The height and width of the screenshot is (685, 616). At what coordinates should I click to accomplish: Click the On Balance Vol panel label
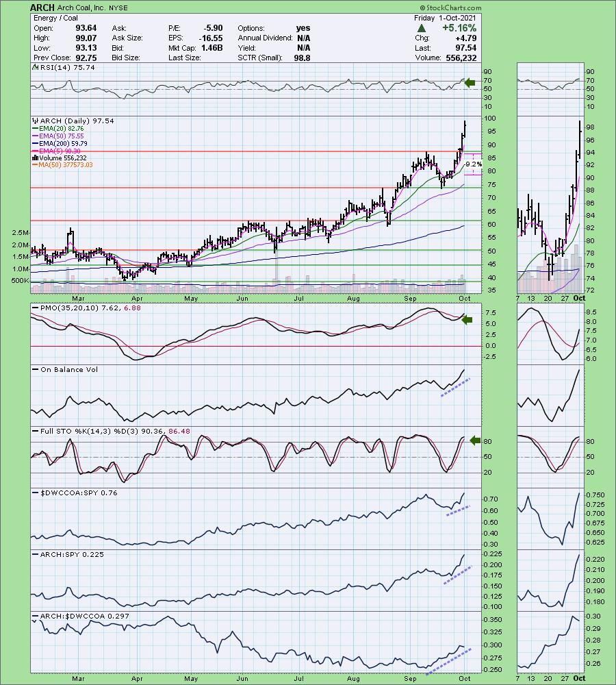[69, 370]
